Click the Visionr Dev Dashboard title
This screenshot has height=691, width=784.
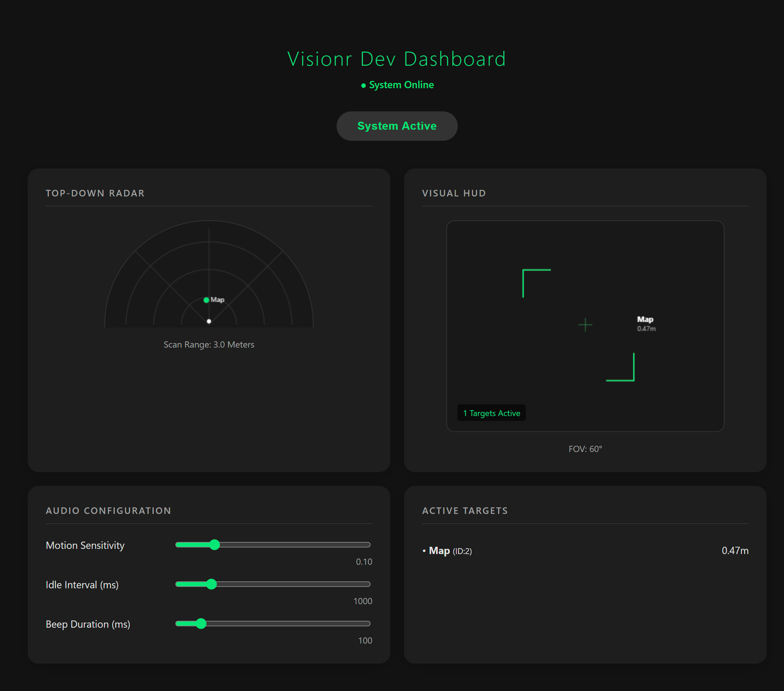396,59
